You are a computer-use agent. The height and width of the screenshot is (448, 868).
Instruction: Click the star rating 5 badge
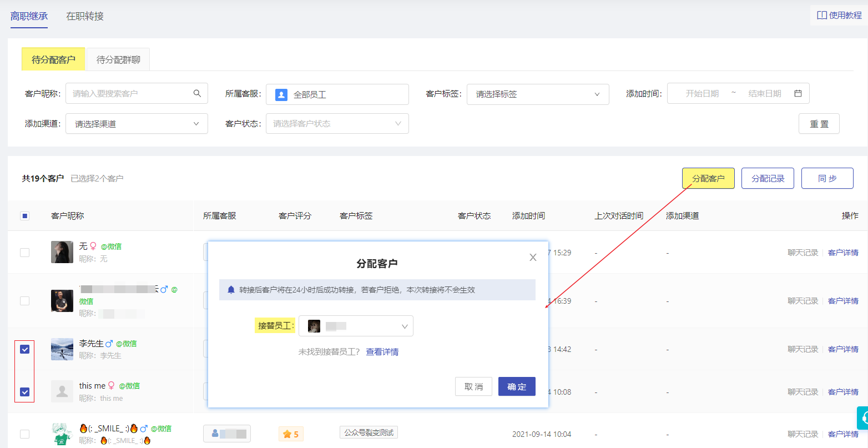(291, 434)
